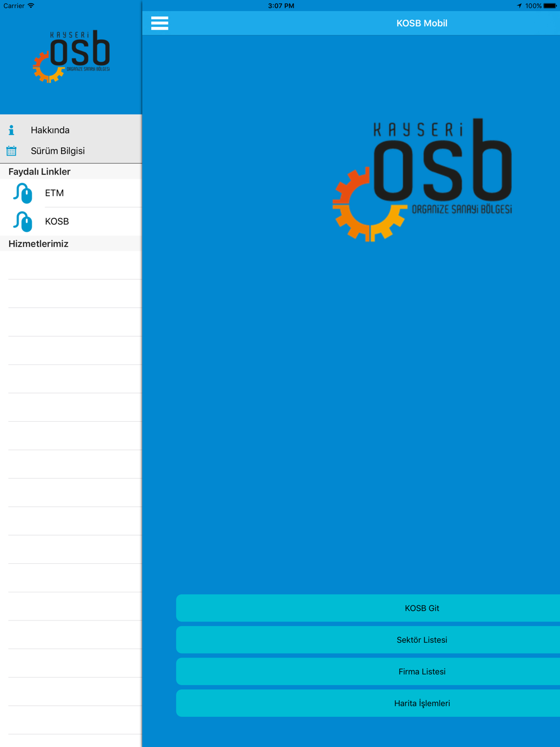Tap the Wi-Fi status icon

[x=31, y=6]
